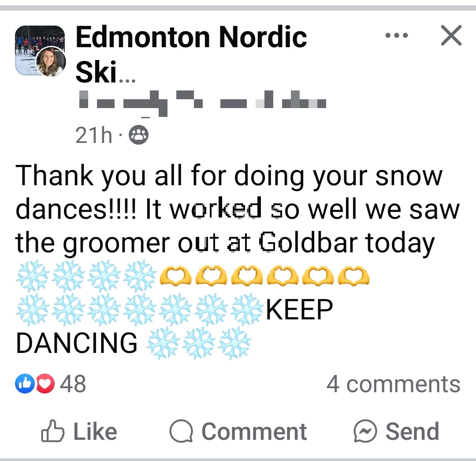The height and width of the screenshot is (461, 476).
Task: Open the Edmonton Nordic Ski page name
Action: tap(190, 37)
